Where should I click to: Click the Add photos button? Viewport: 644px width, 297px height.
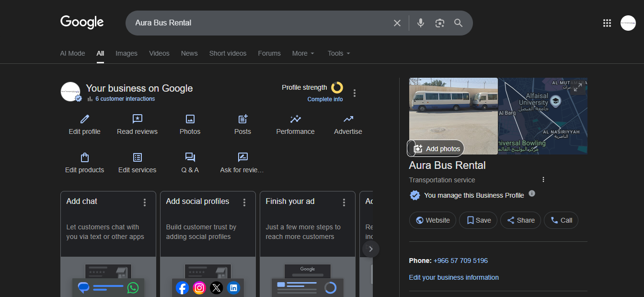point(437,149)
